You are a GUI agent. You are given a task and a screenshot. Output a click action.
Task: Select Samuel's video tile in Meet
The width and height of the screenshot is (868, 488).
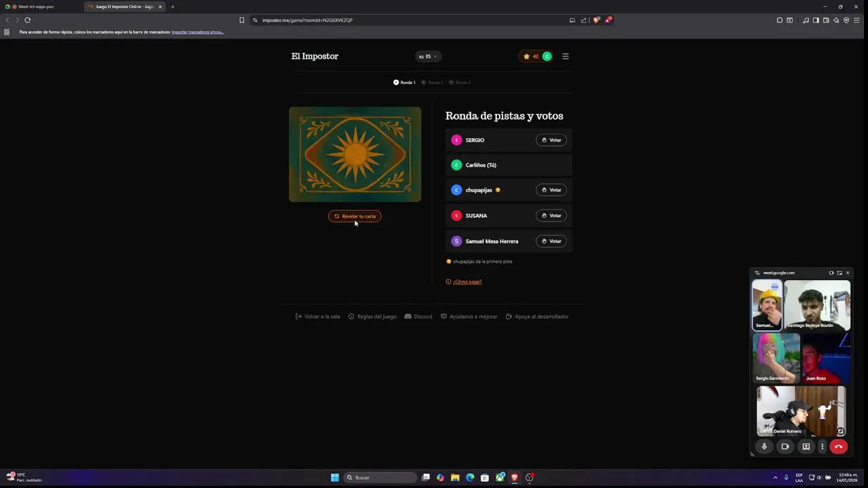coord(767,305)
